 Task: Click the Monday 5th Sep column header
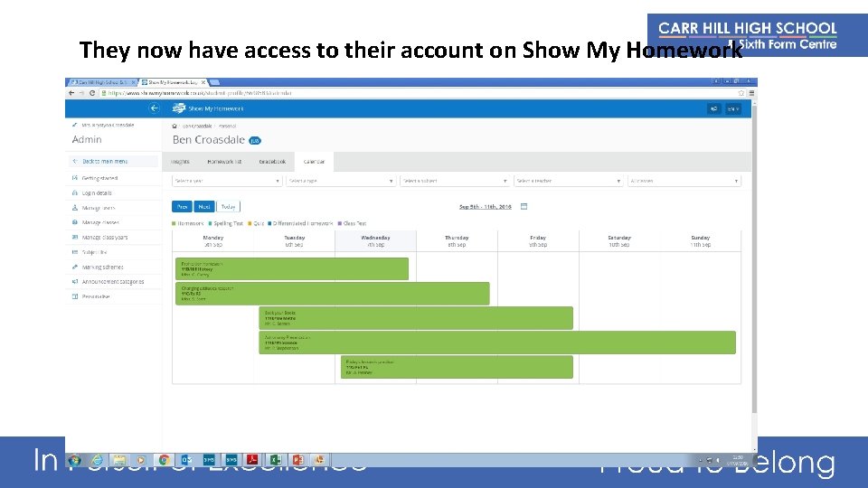coord(213,240)
